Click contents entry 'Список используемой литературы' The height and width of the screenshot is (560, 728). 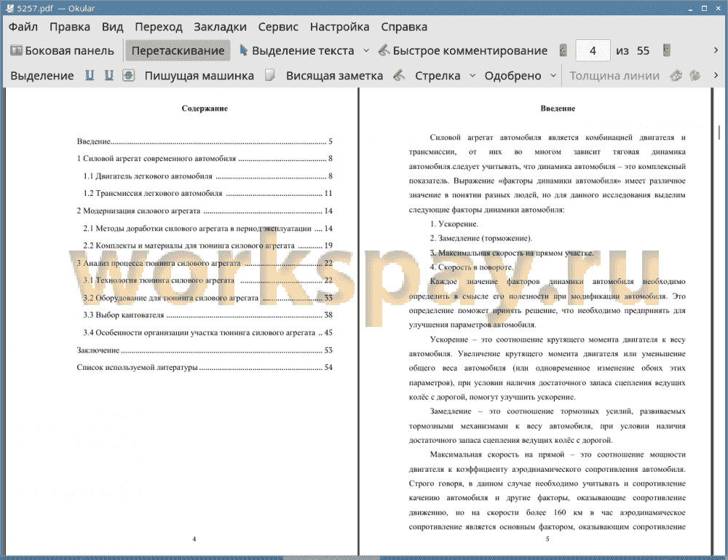coord(205,367)
